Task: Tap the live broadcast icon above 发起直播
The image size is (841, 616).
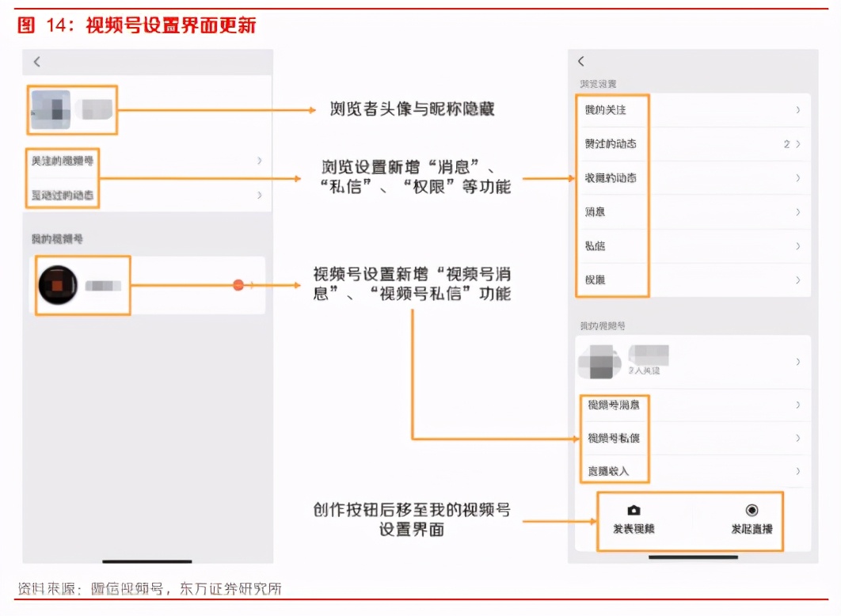Action: pos(752,510)
